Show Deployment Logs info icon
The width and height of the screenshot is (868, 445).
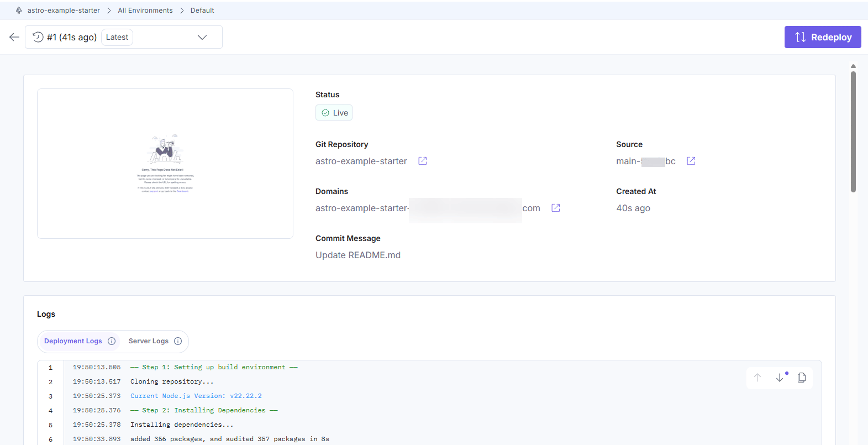(111, 341)
